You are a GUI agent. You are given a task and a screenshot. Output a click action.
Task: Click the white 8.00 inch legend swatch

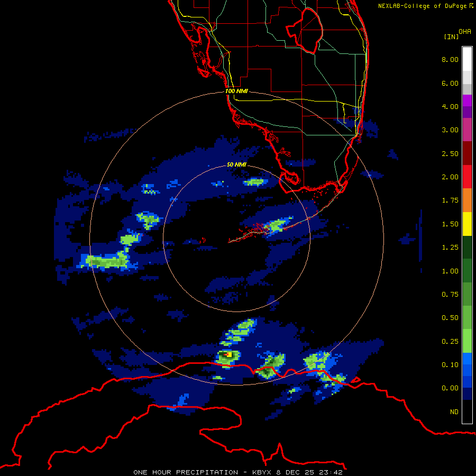(467, 59)
